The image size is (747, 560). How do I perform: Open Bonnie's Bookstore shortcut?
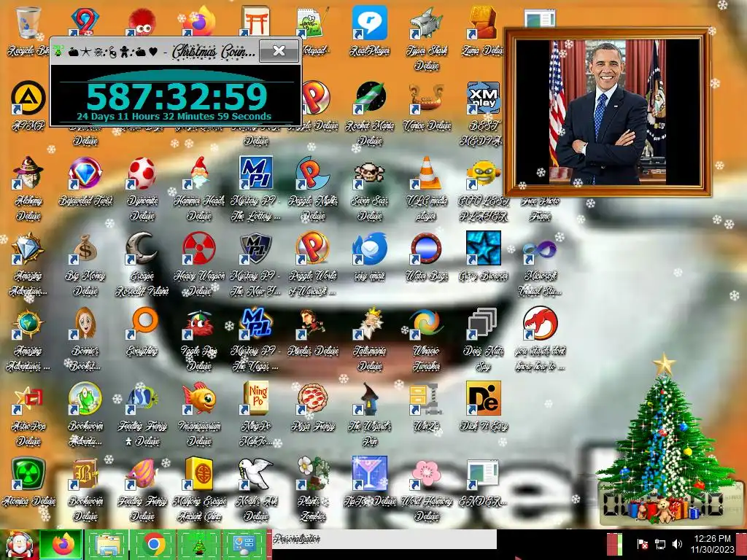[x=85, y=323]
